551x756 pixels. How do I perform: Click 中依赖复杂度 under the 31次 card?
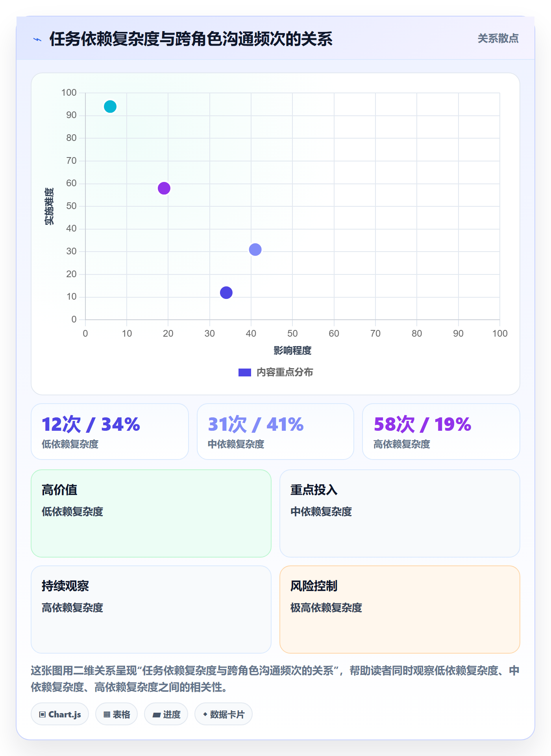pos(236,444)
